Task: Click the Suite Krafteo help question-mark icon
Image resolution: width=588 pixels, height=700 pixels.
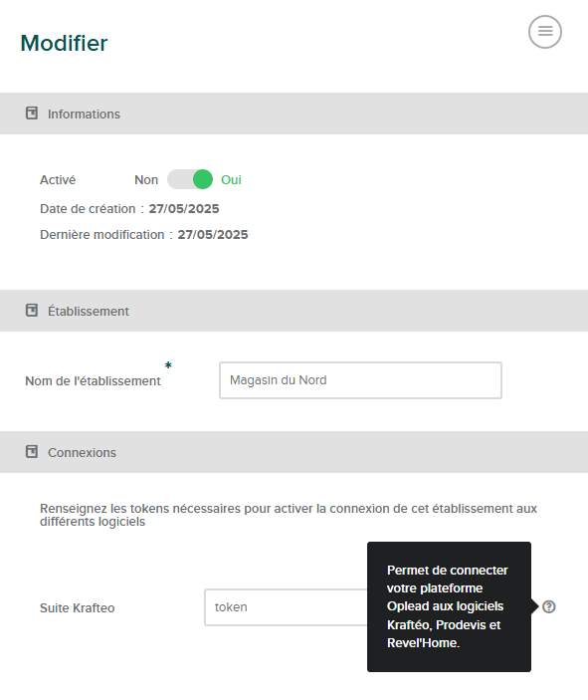Action: click(x=549, y=606)
